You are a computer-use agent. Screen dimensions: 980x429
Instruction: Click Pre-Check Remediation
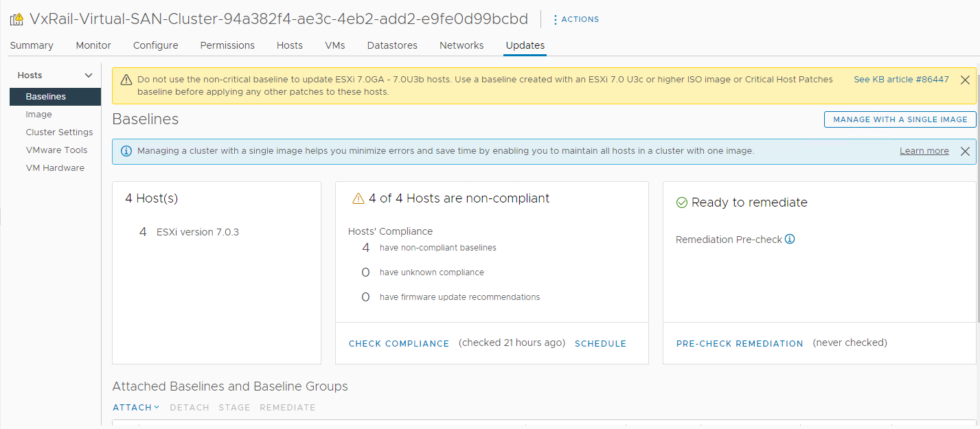click(740, 344)
